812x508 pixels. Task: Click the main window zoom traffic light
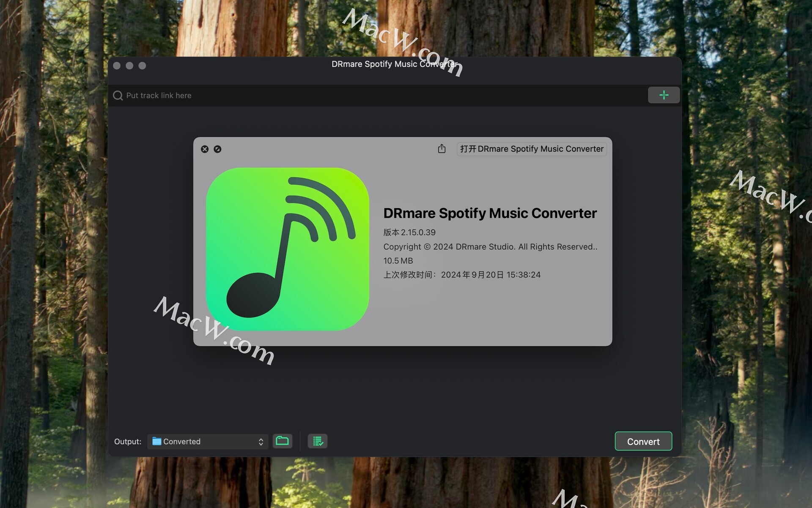[x=142, y=66]
